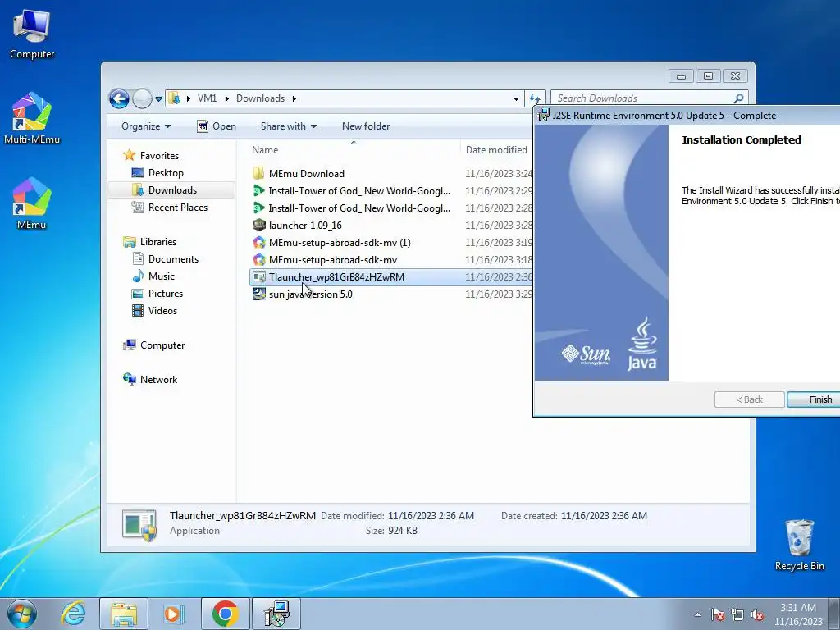Open recent pages dropdown next to Forward
This screenshot has width=840, height=630.
pyautogui.click(x=158, y=99)
